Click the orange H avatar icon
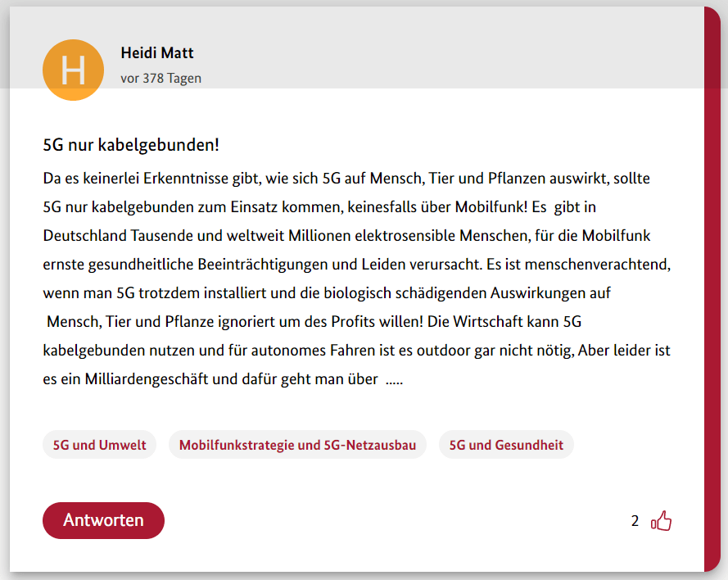 [x=74, y=70]
